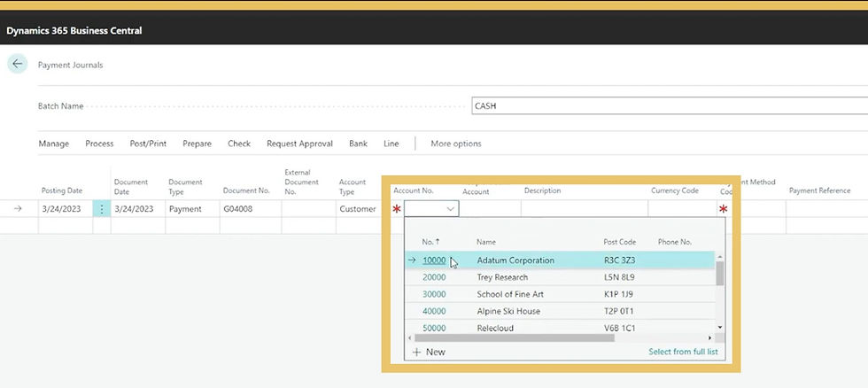Screen dimensions: 868x388
Task: Click Phone No. column header in lookup
Action: click(x=675, y=242)
